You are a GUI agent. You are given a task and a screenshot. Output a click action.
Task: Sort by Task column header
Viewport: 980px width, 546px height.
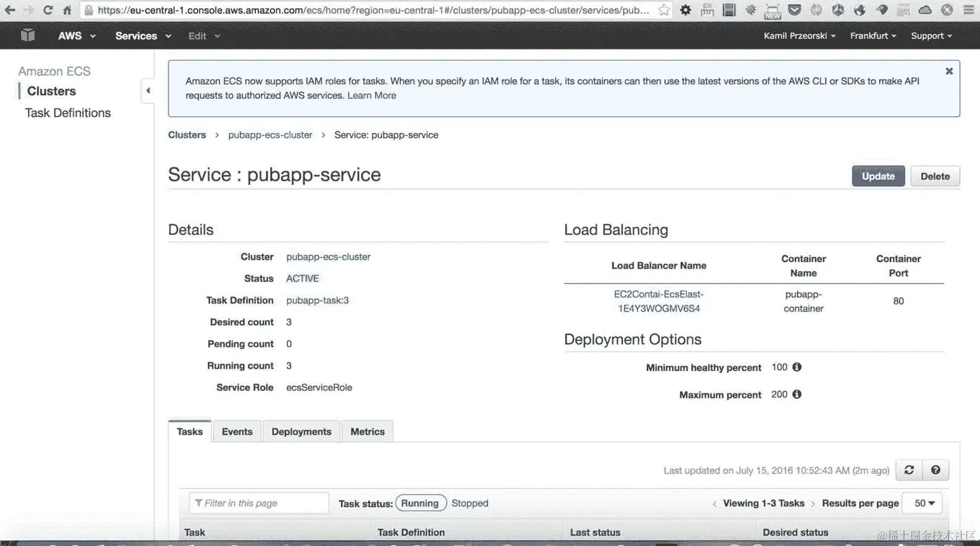click(195, 532)
